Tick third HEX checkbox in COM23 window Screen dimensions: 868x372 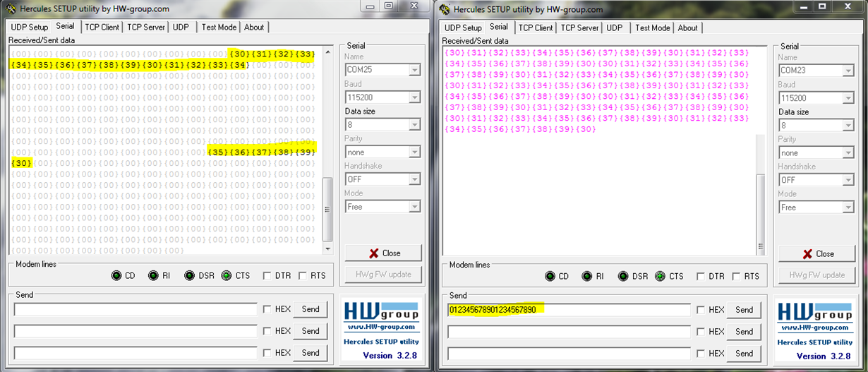(x=701, y=353)
